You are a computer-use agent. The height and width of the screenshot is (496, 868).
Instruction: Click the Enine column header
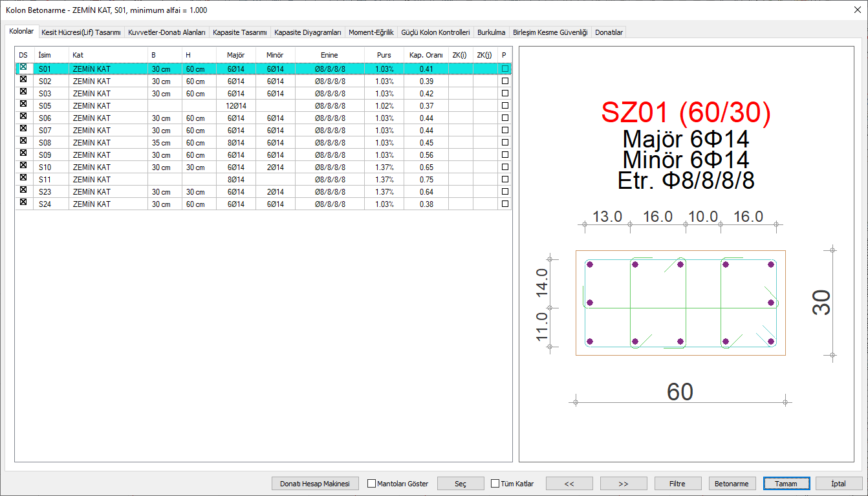click(330, 55)
